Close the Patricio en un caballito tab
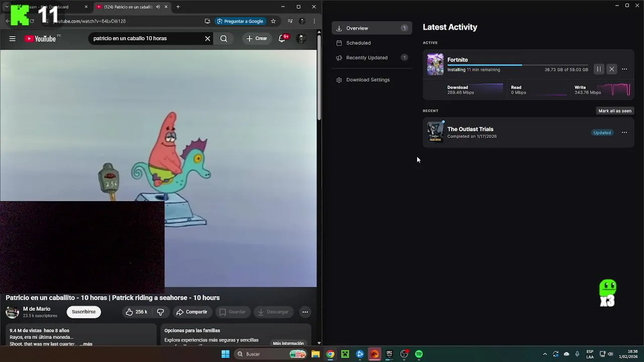 (x=166, y=7)
